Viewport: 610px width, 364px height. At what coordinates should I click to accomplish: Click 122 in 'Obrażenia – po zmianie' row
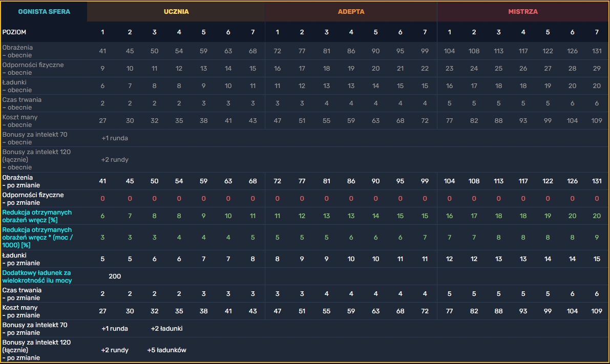click(x=548, y=181)
